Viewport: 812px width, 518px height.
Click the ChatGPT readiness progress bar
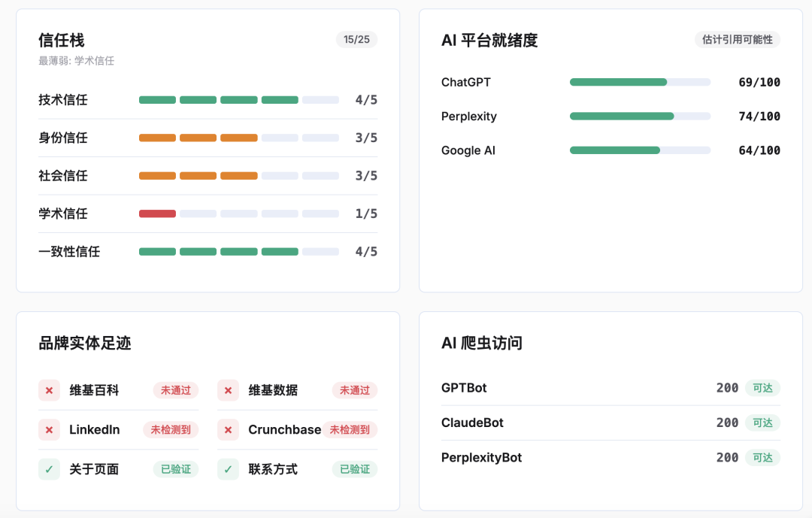[640, 82]
